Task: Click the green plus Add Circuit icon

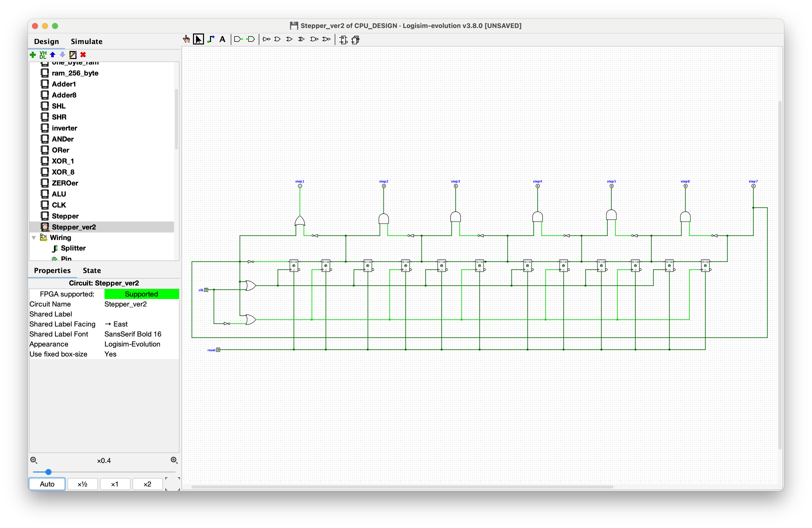Action: pos(33,54)
